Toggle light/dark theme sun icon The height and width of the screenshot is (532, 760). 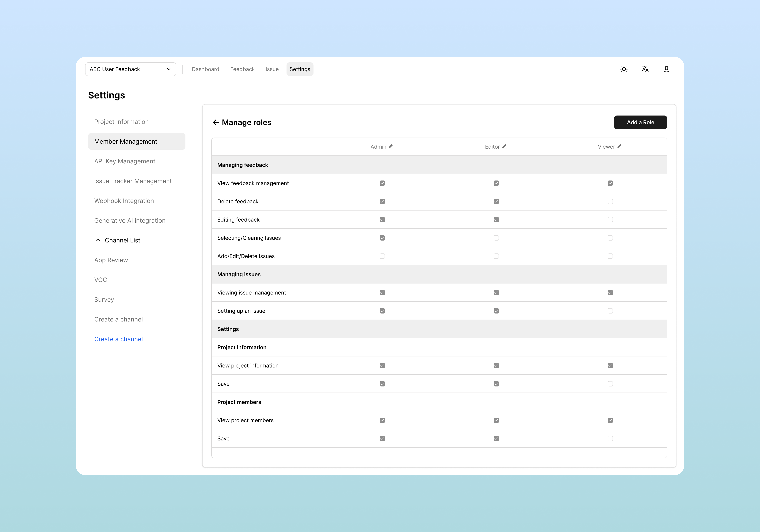pyautogui.click(x=624, y=69)
